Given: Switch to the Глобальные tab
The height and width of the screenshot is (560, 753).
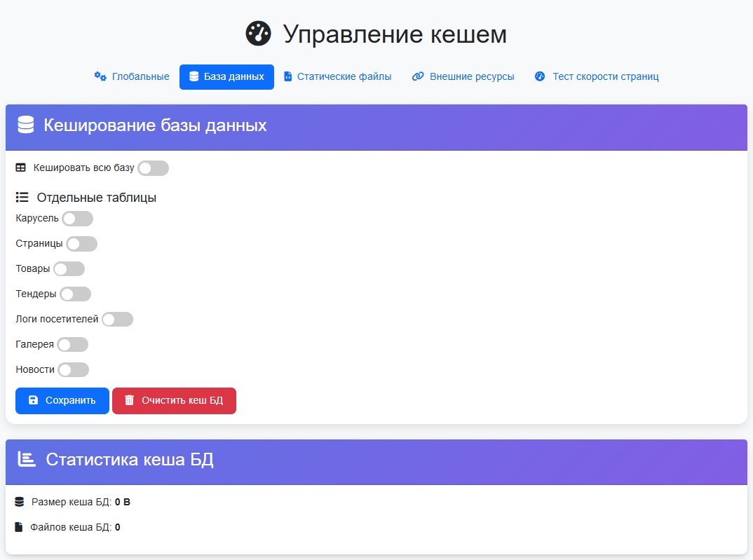Looking at the screenshot, I should (x=133, y=76).
